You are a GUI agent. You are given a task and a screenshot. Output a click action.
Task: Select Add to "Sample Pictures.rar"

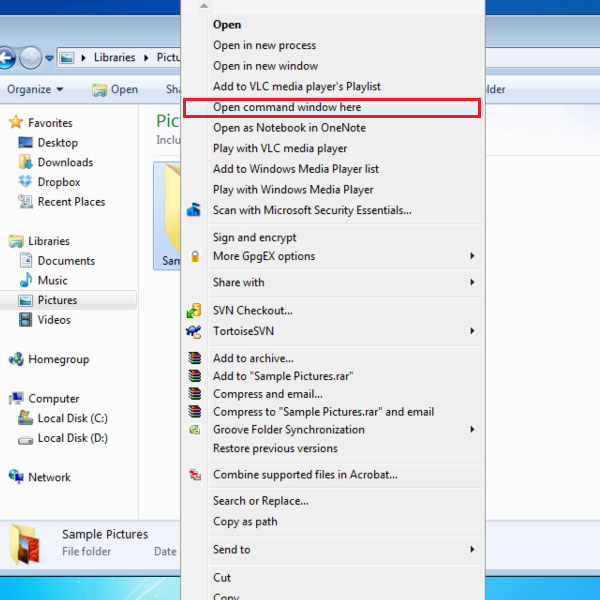pyautogui.click(x=332, y=376)
